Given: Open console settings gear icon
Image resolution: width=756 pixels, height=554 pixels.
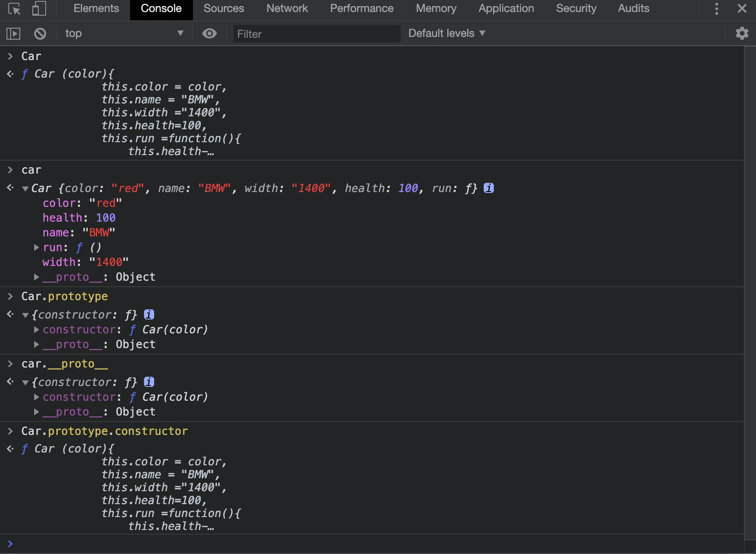Looking at the screenshot, I should tap(742, 33).
